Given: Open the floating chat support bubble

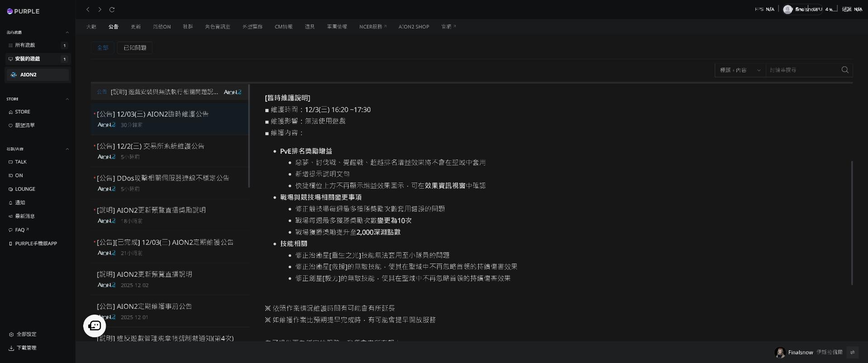Looking at the screenshot, I should pyautogui.click(x=94, y=325).
